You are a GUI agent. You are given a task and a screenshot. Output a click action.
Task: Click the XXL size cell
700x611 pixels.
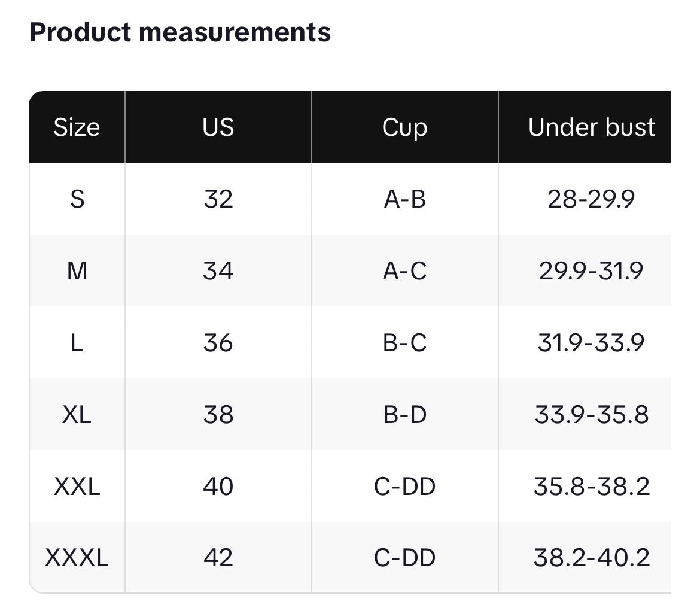(77, 486)
